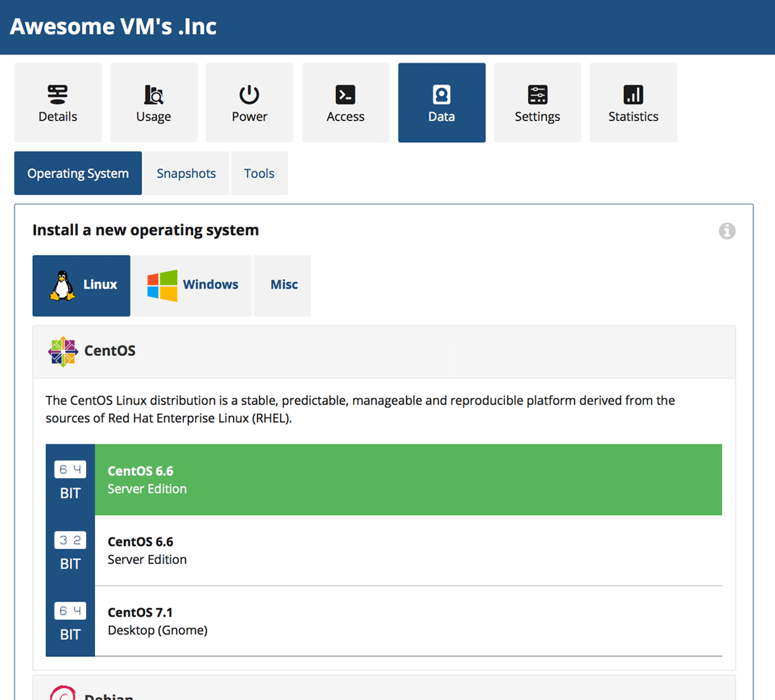Click the CentOS distribution logo
Viewport: 775px width, 700px height.
pyautogui.click(x=62, y=351)
